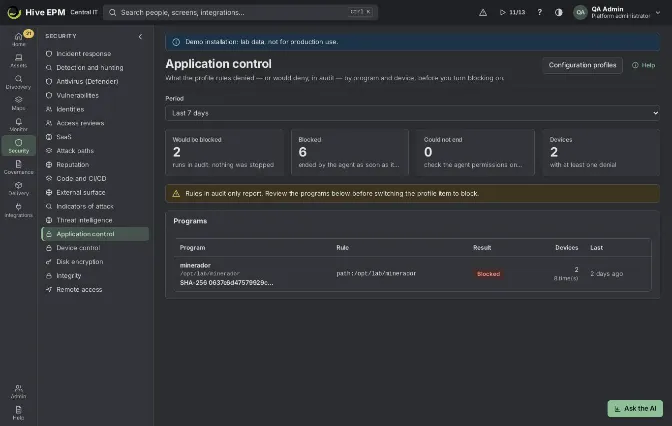Click the search field for people, screens
The image size is (672, 426).
coord(240,12)
